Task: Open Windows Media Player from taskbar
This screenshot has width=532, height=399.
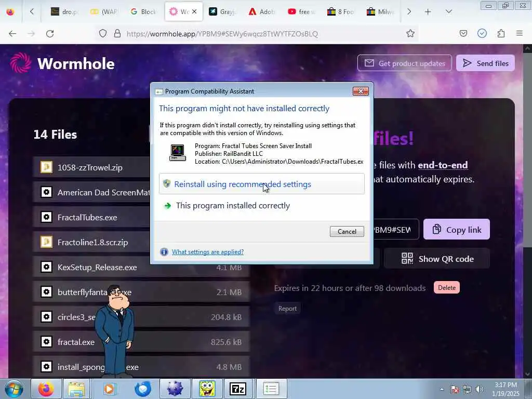Action: click(x=109, y=389)
